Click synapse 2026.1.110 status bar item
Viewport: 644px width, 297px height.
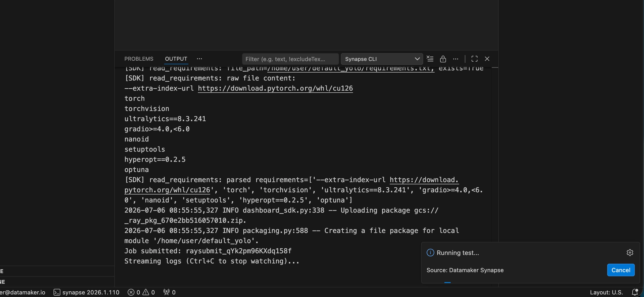click(86, 292)
